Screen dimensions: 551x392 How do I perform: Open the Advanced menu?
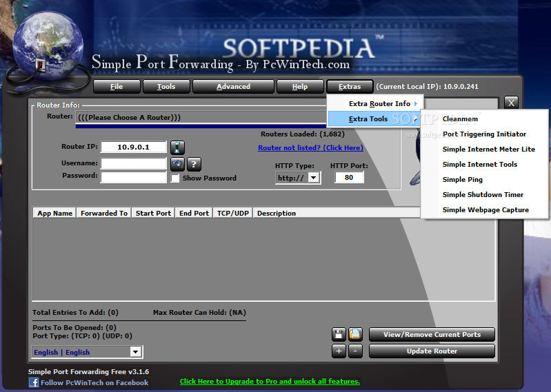[x=233, y=86]
